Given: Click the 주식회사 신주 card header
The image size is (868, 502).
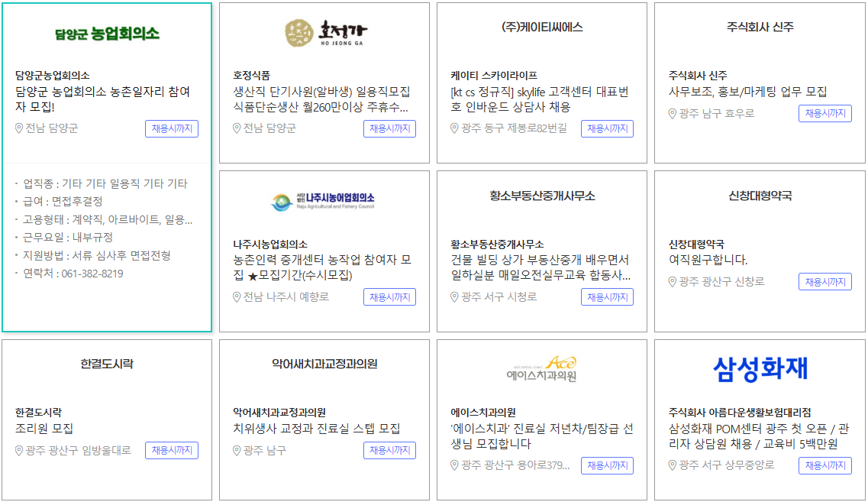Looking at the screenshot, I should point(760,27).
